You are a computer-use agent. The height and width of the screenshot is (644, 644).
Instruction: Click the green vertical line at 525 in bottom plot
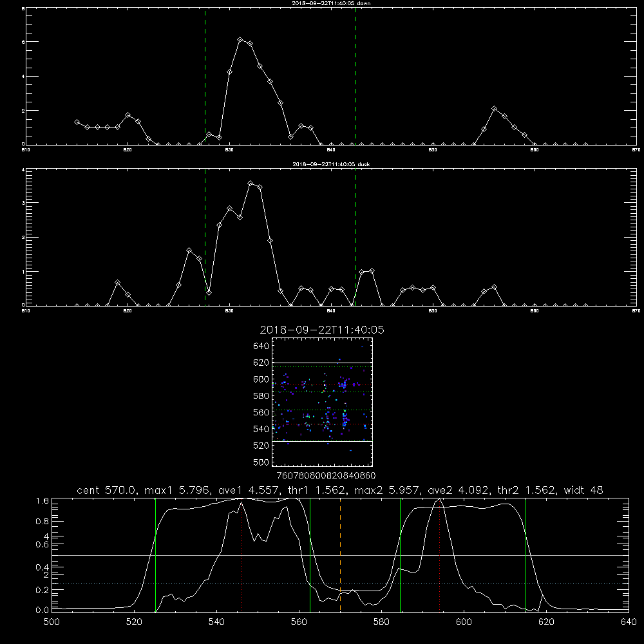156,555
